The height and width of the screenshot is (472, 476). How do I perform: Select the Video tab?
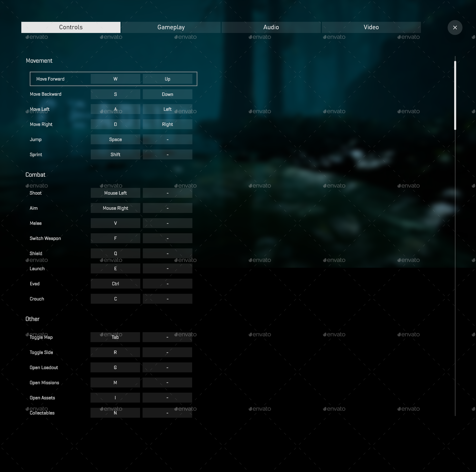[x=371, y=27]
